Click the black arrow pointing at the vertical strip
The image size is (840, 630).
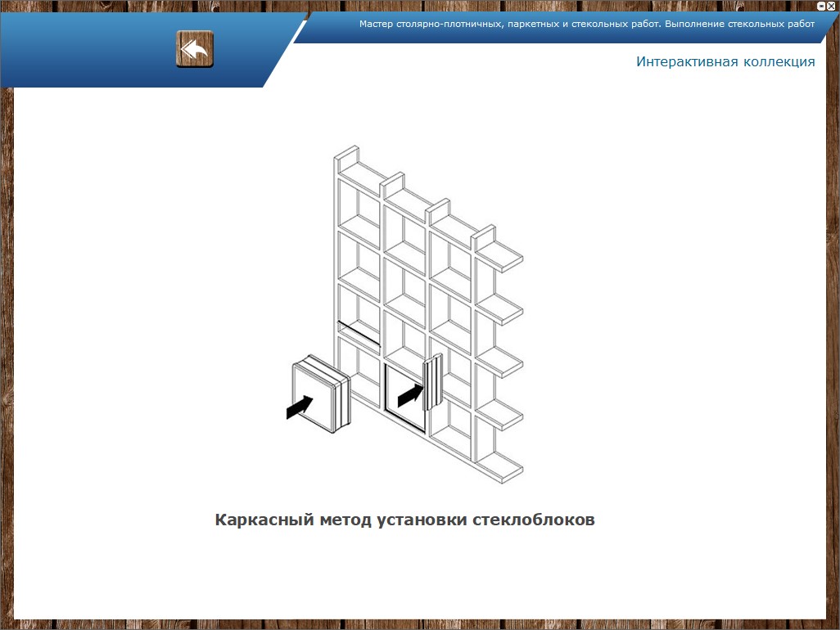pos(409,396)
